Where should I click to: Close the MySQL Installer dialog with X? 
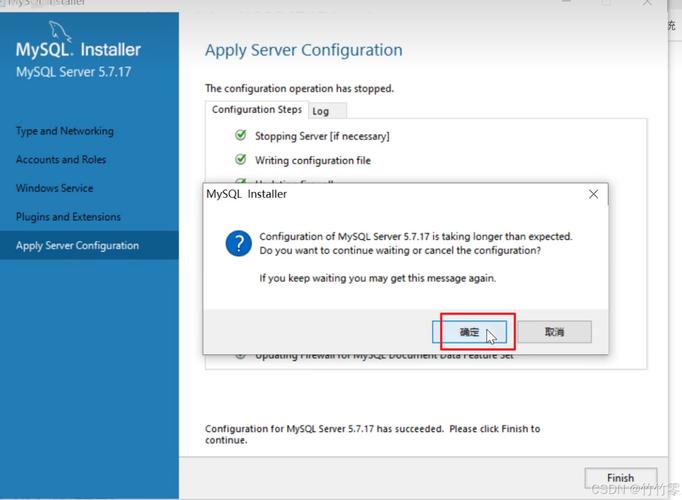[x=593, y=194]
